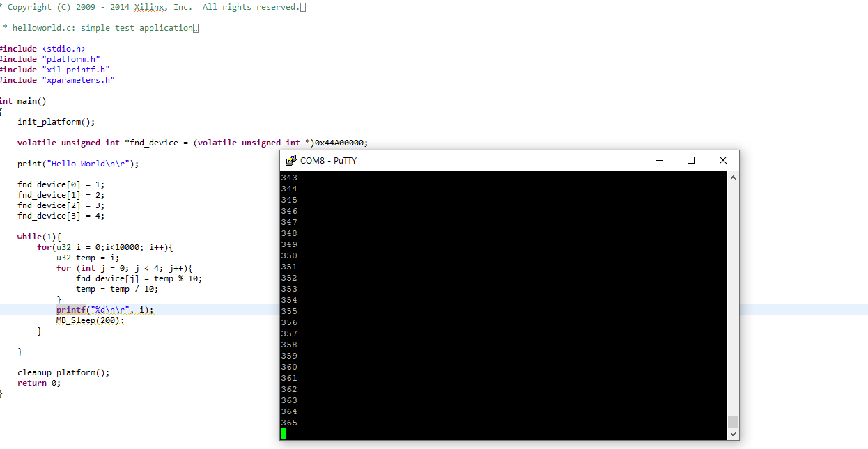Image resolution: width=868 pixels, height=449 pixels.
Task: Click the PuTTY scrollbar thumb
Action: [733, 422]
